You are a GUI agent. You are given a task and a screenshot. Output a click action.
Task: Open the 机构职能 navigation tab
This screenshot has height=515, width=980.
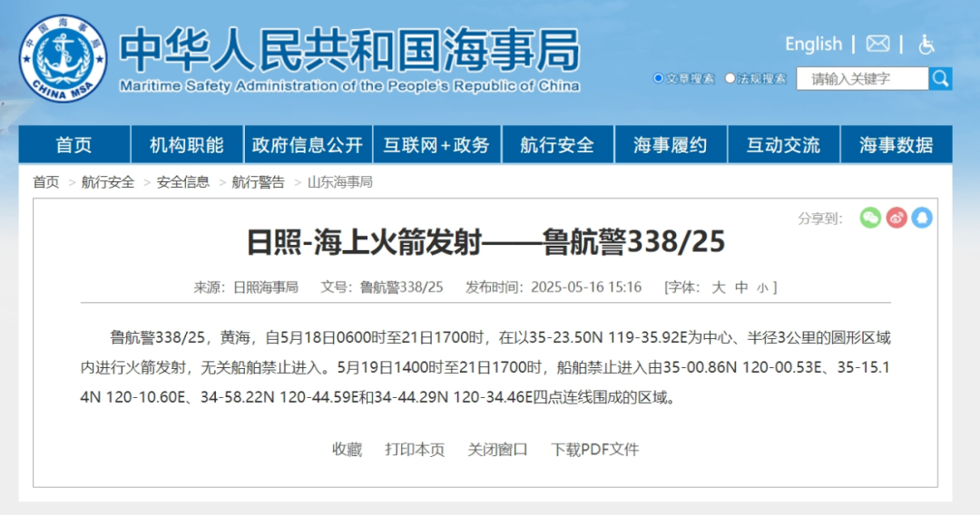pyautogui.click(x=187, y=145)
